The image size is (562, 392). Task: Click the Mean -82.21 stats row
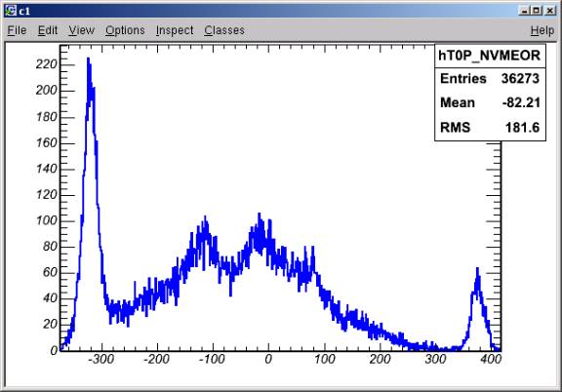[x=490, y=102]
